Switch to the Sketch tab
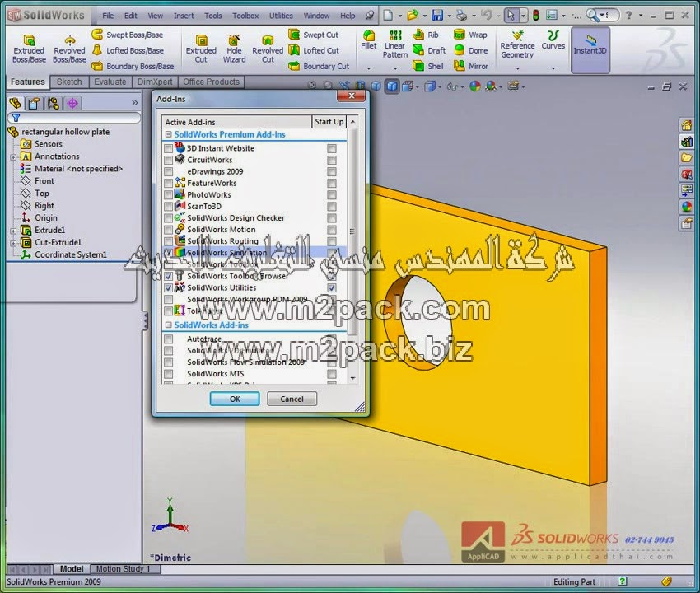Screen dimensions: 700x593 (x=69, y=82)
